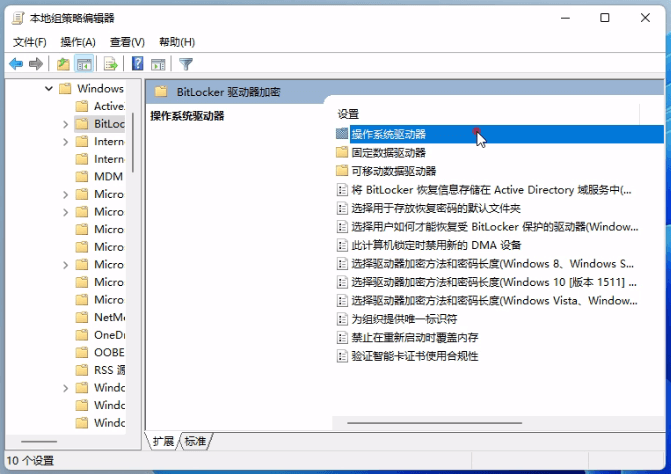
Task: Select the NetM tree item
Action: [x=110, y=317]
